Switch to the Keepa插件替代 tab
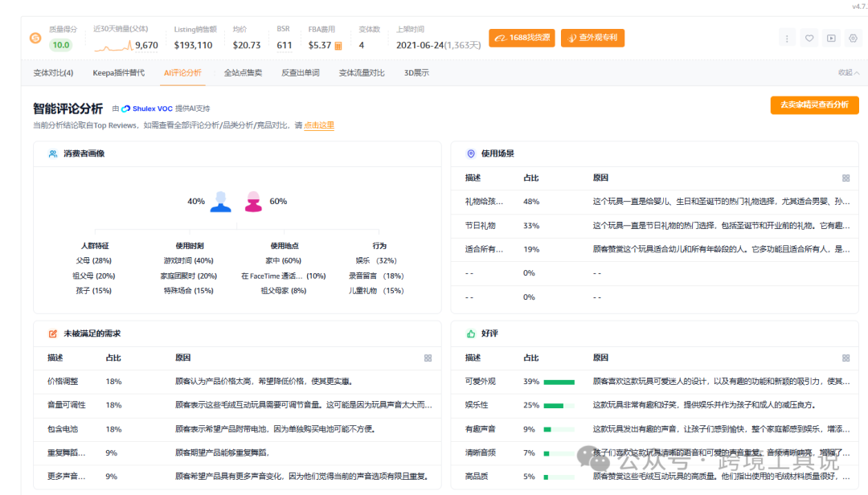The height and width of the screenshot is (495, 868). 118,72
